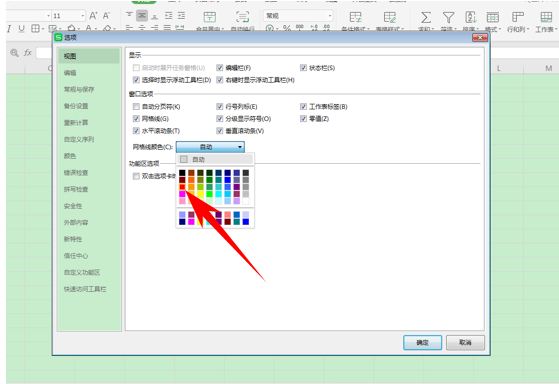
Task: Apply the thousands separator 000 icon
Action: pos(300,28)
